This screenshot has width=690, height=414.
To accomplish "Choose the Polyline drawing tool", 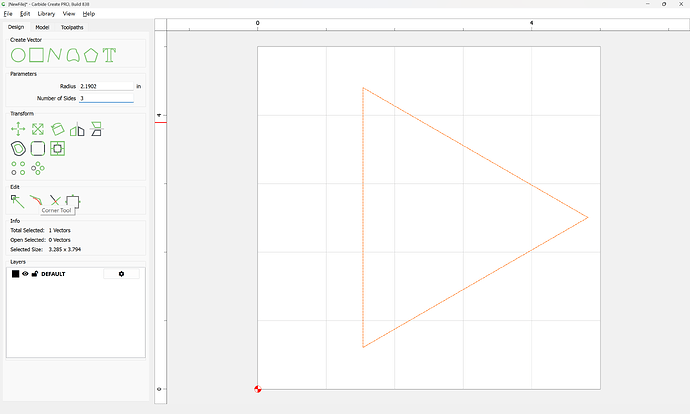I will pyautogui.click(x=54, y=54).
